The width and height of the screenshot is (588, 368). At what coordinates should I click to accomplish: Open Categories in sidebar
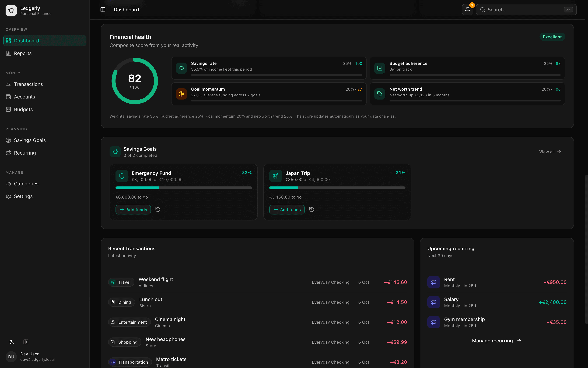point(45,183)
